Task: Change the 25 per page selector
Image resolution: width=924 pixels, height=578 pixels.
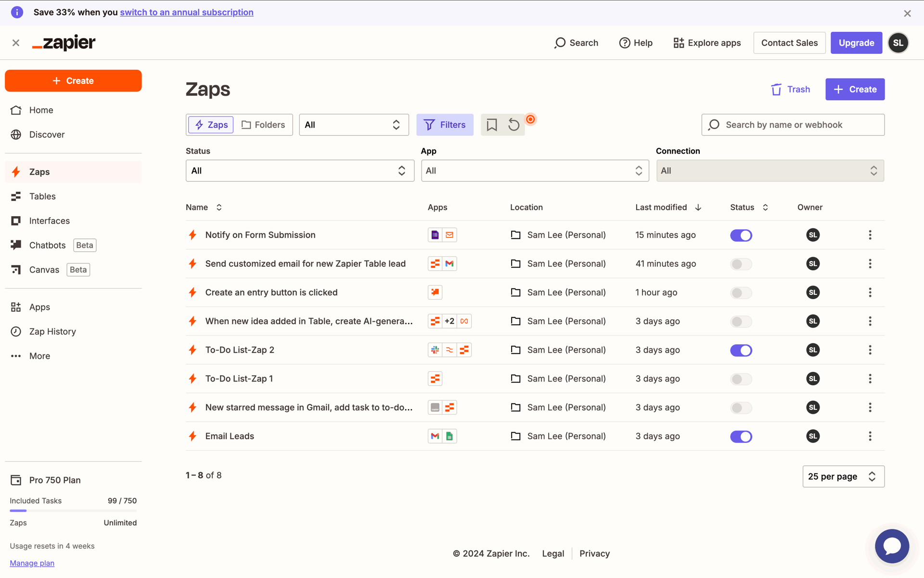Action: click(x=843, y=476)
